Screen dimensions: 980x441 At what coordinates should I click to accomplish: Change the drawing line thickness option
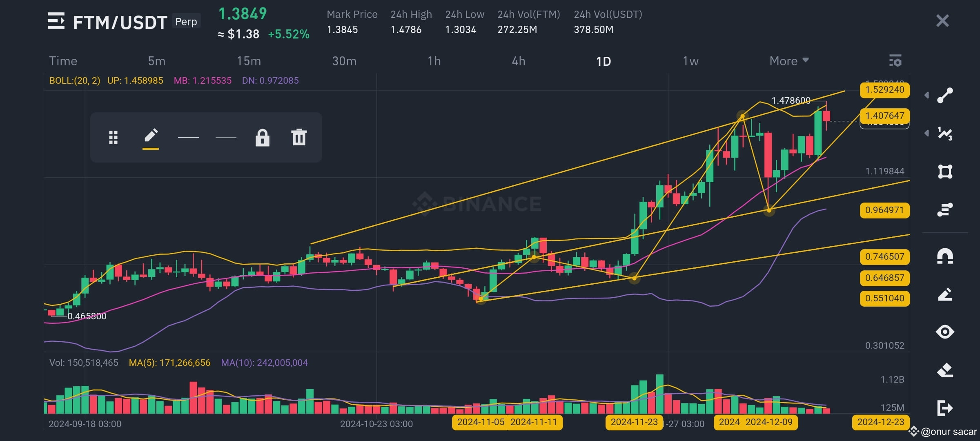click(188, 138)
